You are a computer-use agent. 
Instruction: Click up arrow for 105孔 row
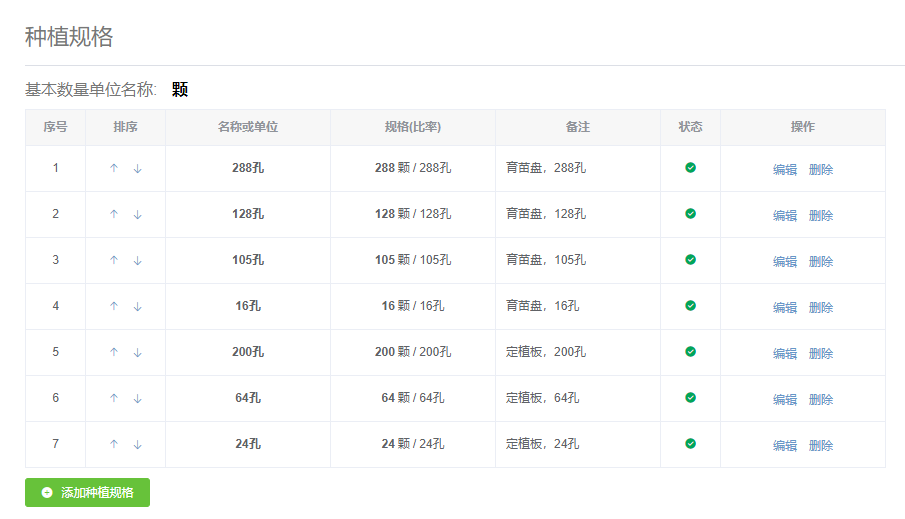(x=114, y=260)
